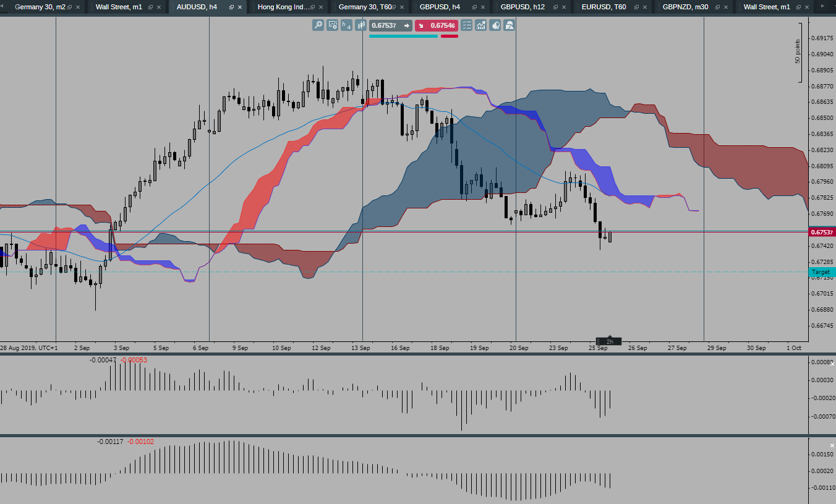Image resolution: width=836 pixels, height=504 pixels.
Task: Click the sell button at 0.67537
Action: tap(391, 25)
